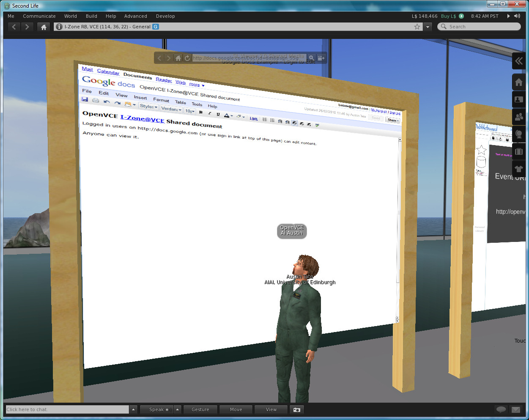Open the Gesture button
This screenshot has width=529, height=420.
200,409
